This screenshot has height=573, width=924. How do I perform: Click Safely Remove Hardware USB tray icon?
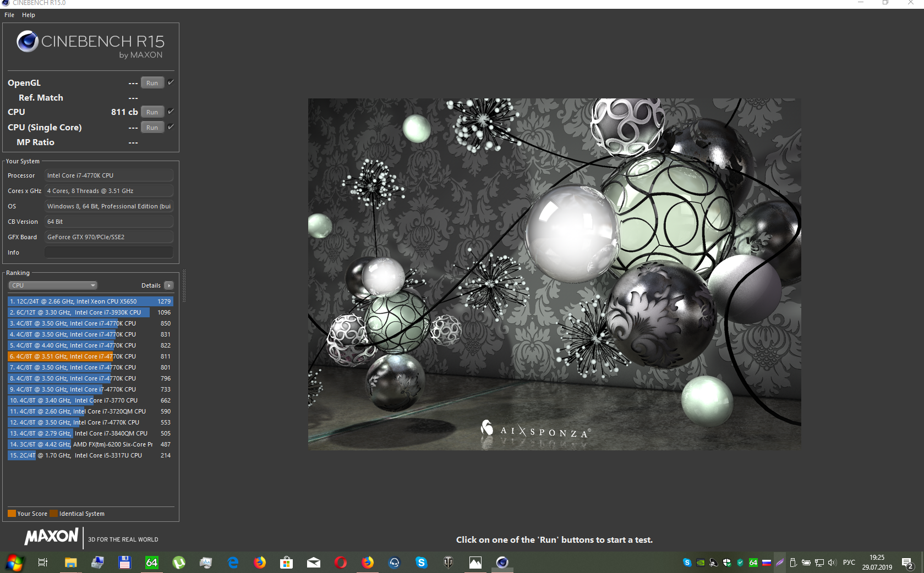[x=793, y=563]
